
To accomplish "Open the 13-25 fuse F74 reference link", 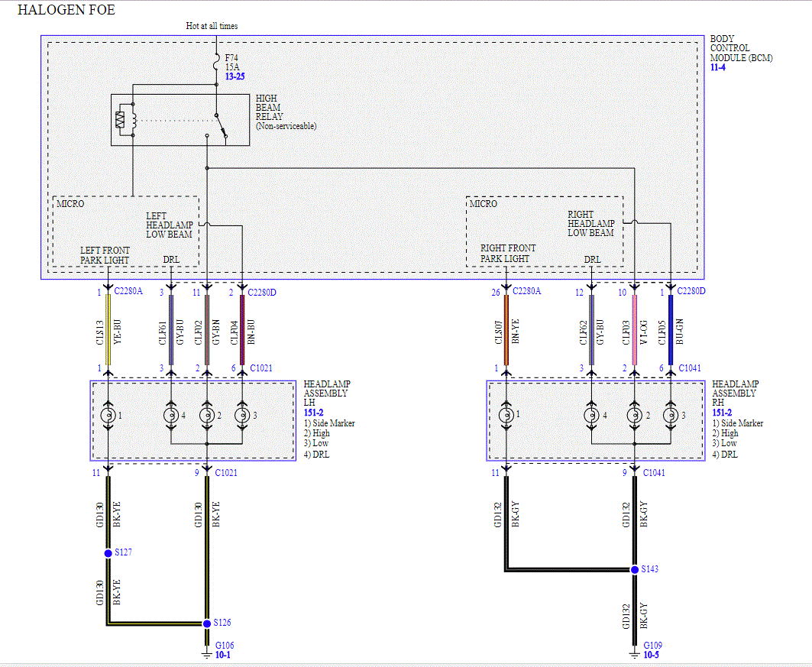I will coord(235,76).
